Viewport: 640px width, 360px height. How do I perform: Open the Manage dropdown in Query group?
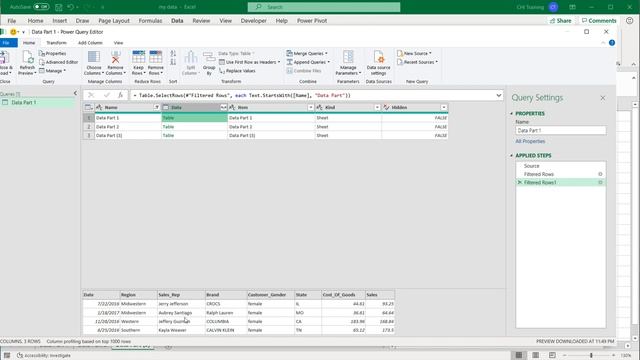53,71
